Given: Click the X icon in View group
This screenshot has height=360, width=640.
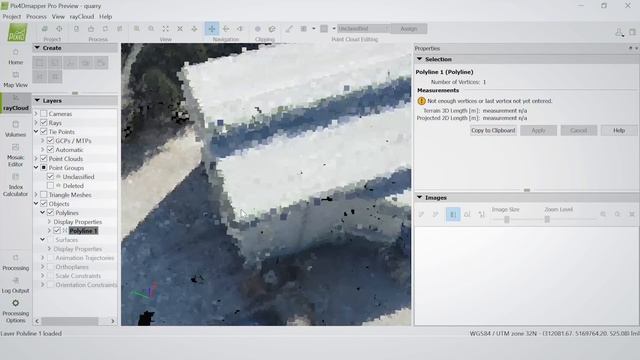Looking at the screenshot, I should click(x=180, y=29).
